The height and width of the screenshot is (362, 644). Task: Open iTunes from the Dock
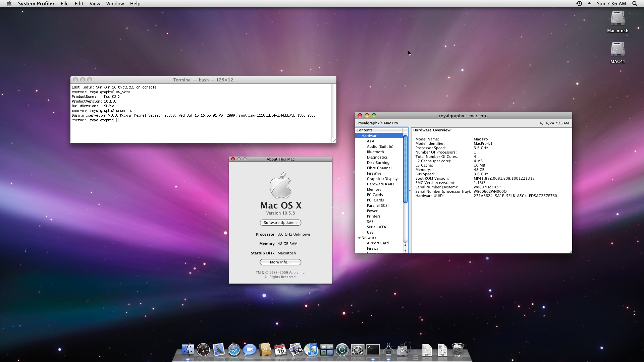tap(311, 350)
